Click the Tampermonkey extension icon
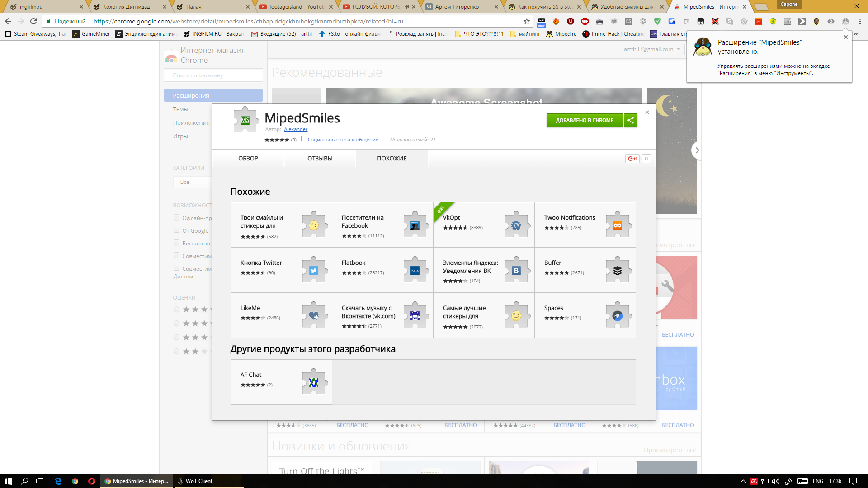Image resolution: width=868 pixels, height=488 pixels. pyautogui.click(x=701, y=21)
